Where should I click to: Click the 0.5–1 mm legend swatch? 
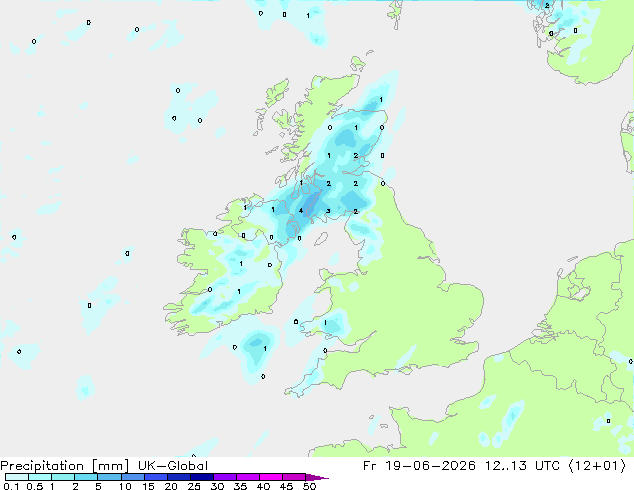[40, 477]
